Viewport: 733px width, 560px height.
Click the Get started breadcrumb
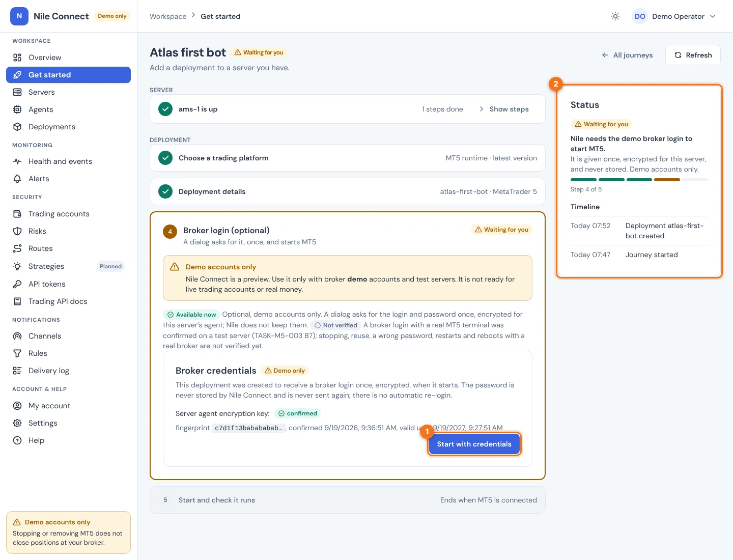[220, 16]
